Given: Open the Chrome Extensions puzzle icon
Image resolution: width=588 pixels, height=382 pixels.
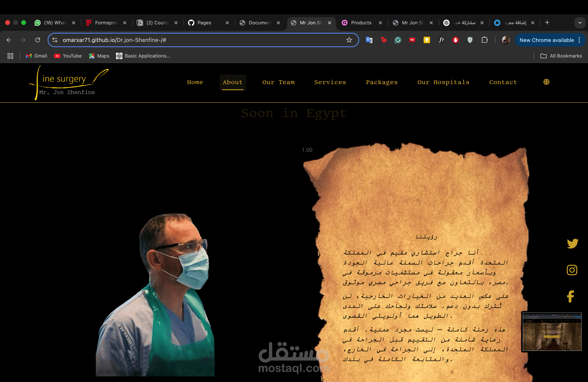Looking at the screenshot, I should click(484, 40).
